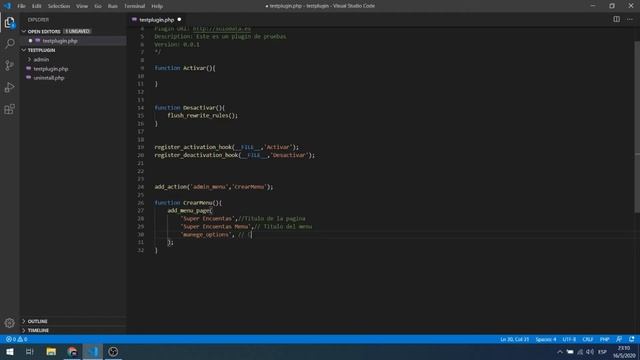Click the taskbar clock and date
The width and height of the screenshot is (640, 360).
click(624, 352)
